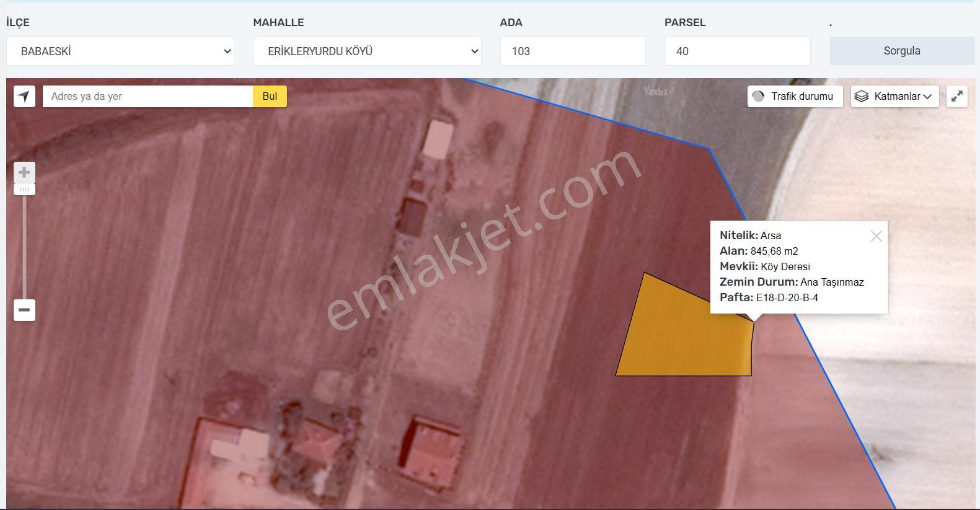Focus the 'Adres ya da yer' search field
Viewport: 980px width, 510px height.
tap(148, 96)
